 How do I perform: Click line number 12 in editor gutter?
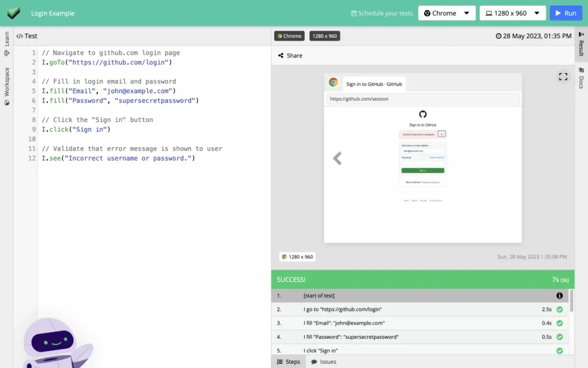[32, 158]
